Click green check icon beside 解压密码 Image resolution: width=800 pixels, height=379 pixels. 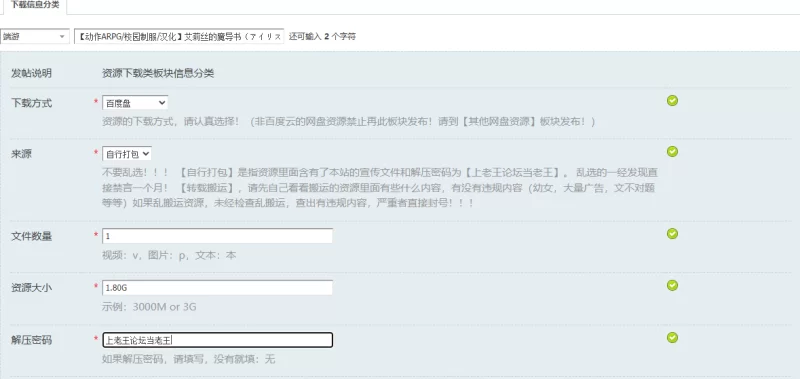click(x=672, y=337)
